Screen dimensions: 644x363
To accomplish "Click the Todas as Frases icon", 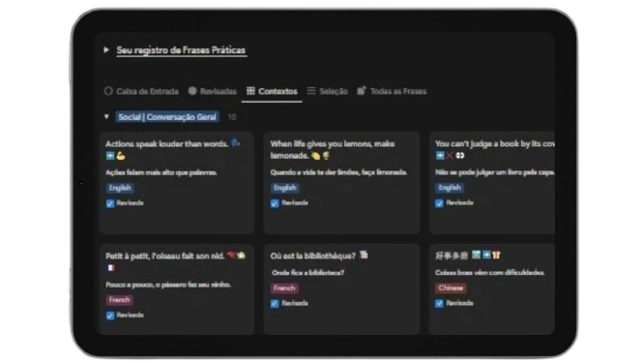I will click(361, 91).
